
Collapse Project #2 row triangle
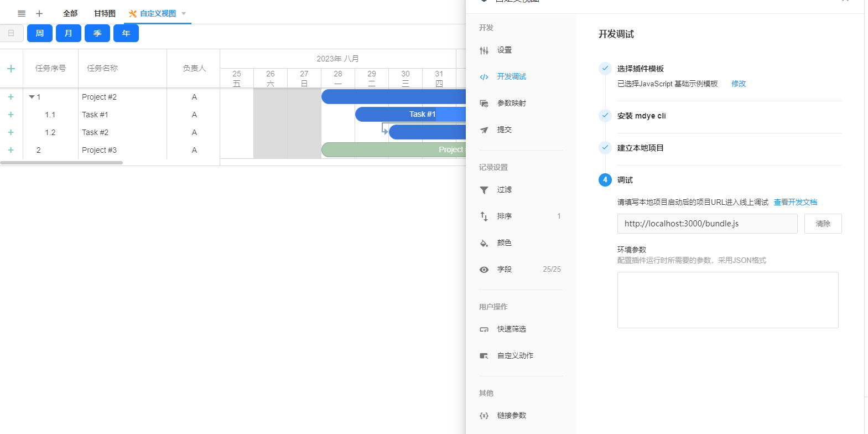point(32,97)
